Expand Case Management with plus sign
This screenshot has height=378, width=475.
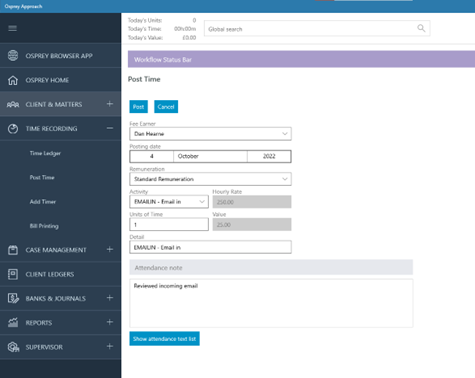(x=110, y=249)
